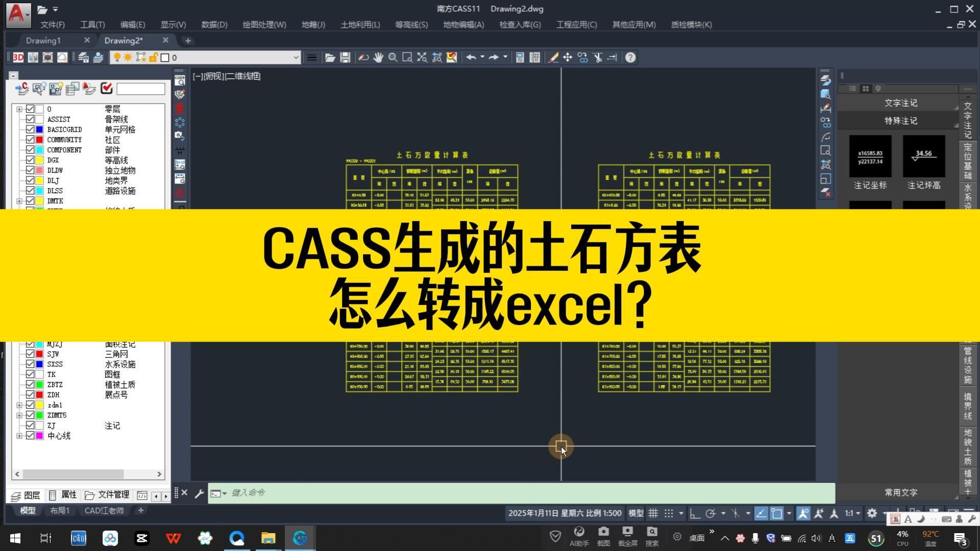Open the redo dropdown arrow
This screenshot has height=551, width=980.
[x=505, y=57]
